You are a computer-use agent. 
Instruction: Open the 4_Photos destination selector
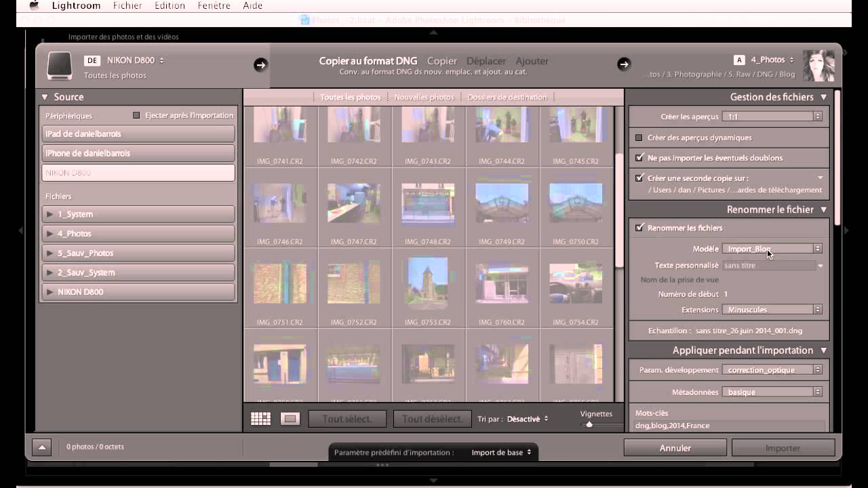772,60
